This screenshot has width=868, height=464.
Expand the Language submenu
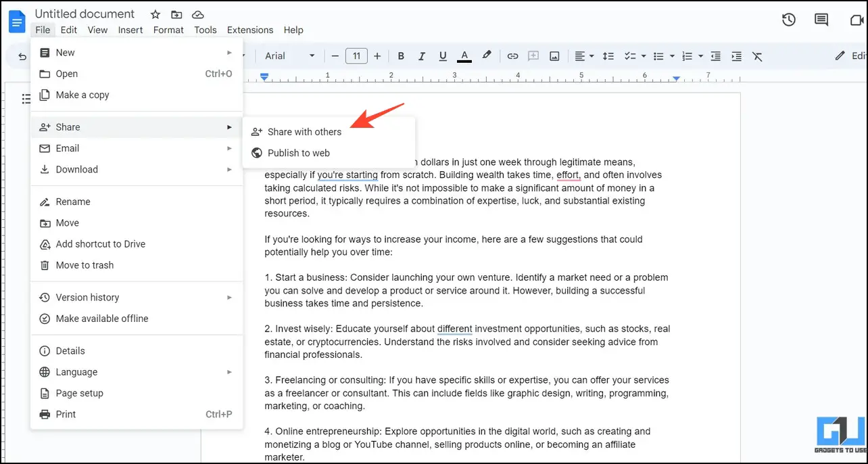pyautogui.click(x=137, y=372)
